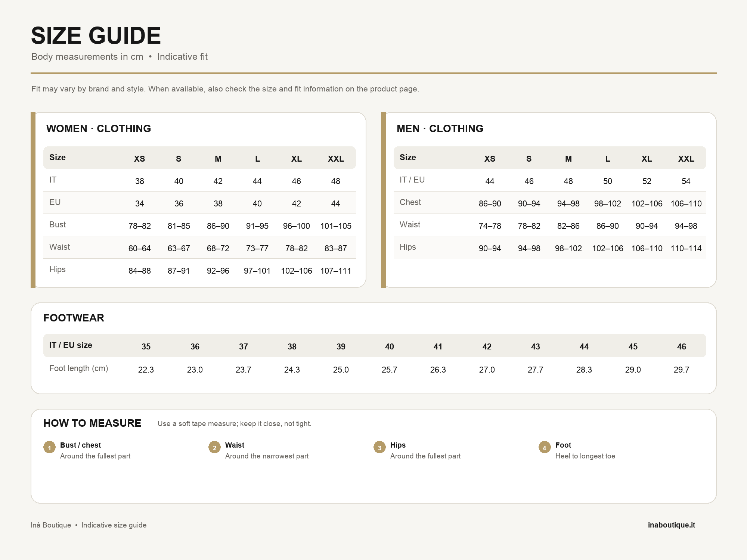This screenshot has height=560, width=747.
Task: Click 'Heel to longest toe' text
Action: click(585, 456)
